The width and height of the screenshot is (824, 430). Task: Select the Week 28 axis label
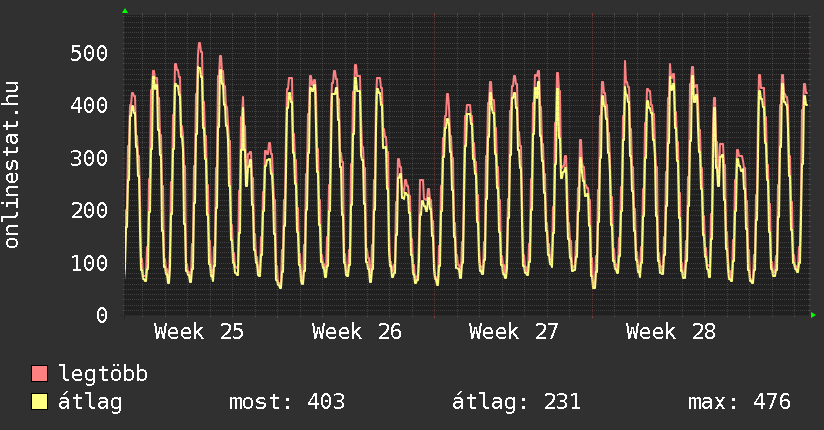671,332
